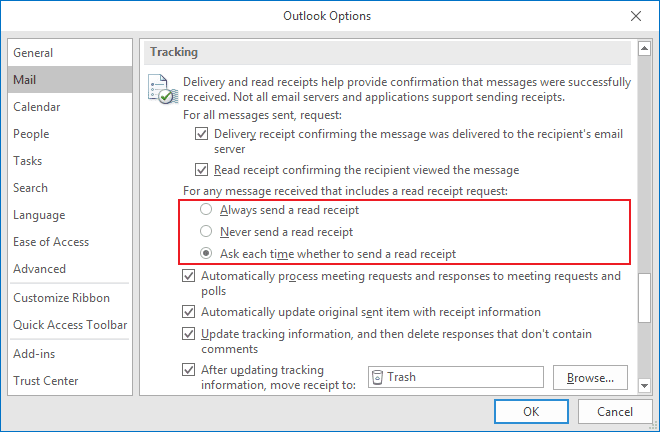Toggle Read receipt confirming checkbox
Screen dimensions: 660x432
coord(201,170)
